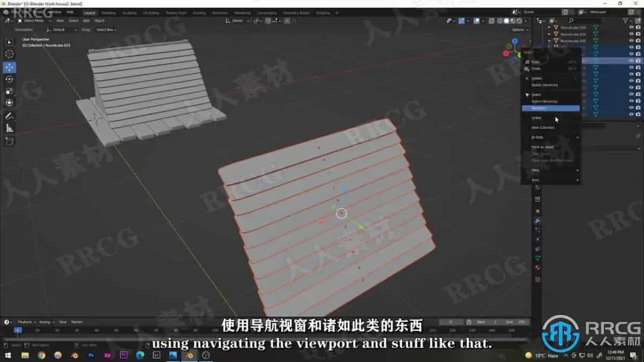The height and width of the screenshot is (362, 644).
Task: Open the Physics properties tab
Action: click(x=537, y=239)
